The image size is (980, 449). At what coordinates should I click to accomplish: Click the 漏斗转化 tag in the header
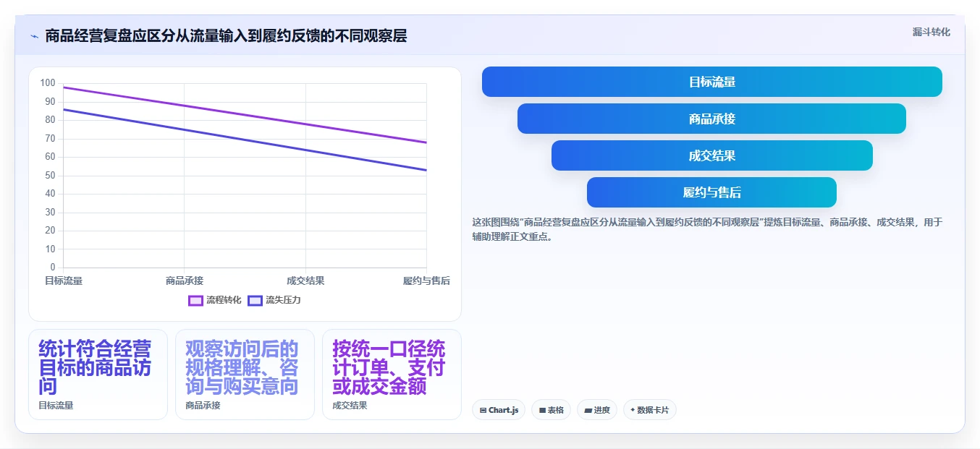pyautogui.click(x=931, y=33)
